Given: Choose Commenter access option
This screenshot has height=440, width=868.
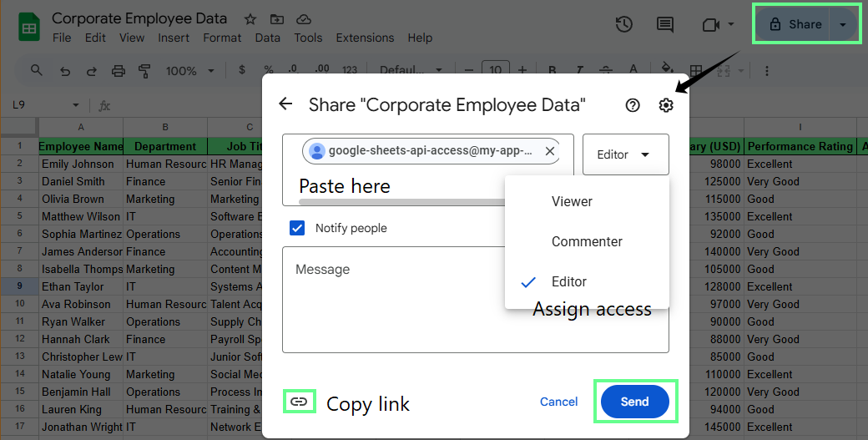Looking at the screenshot, I should (587, 241).
